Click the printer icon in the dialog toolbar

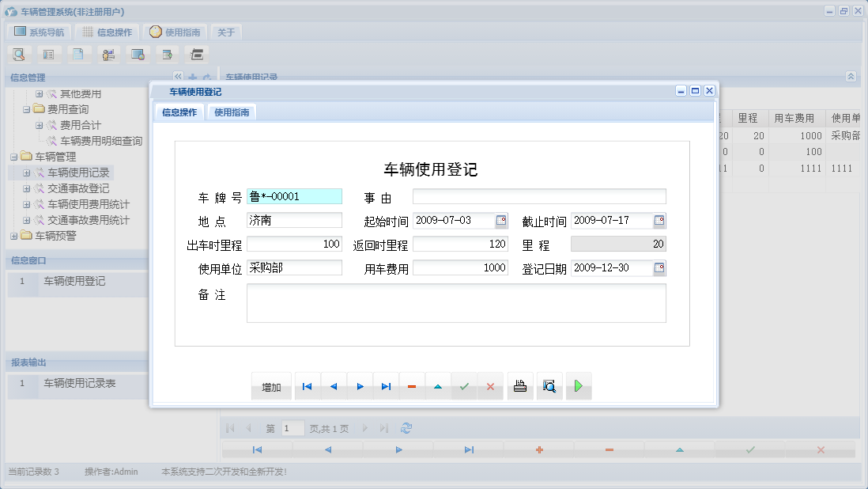[520, 386]
